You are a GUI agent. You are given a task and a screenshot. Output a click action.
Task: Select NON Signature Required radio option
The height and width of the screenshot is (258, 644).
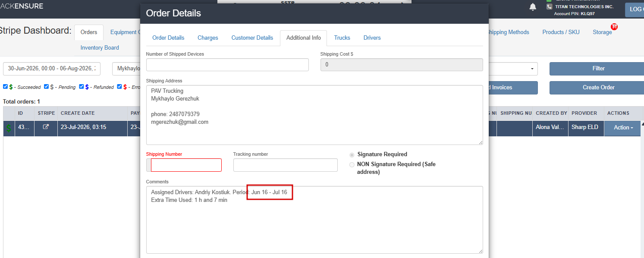click(352, 164)
